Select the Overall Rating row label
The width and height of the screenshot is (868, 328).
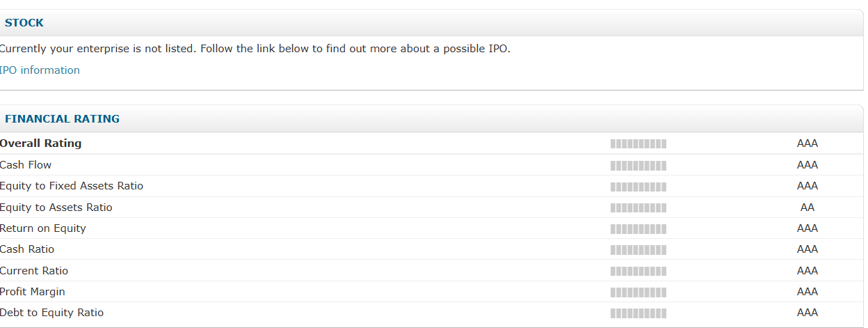tap(41, 143)
